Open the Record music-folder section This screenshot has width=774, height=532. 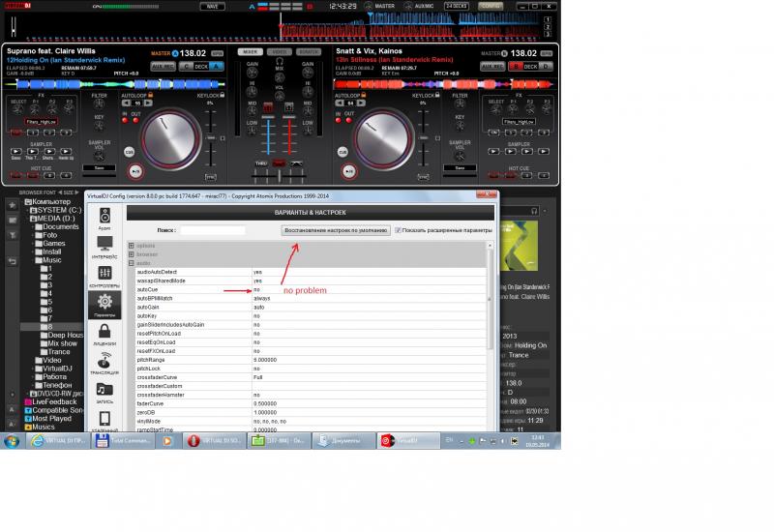coord(104,394)
